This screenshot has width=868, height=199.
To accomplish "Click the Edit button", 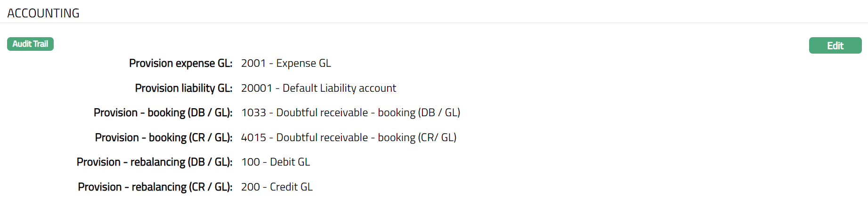I will 835,46.
